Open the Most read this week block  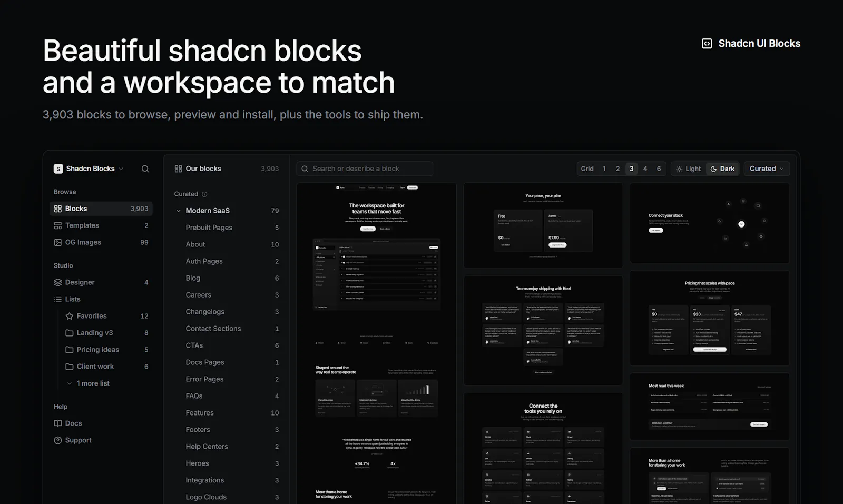pyautogui.click(x=710, y=407)
